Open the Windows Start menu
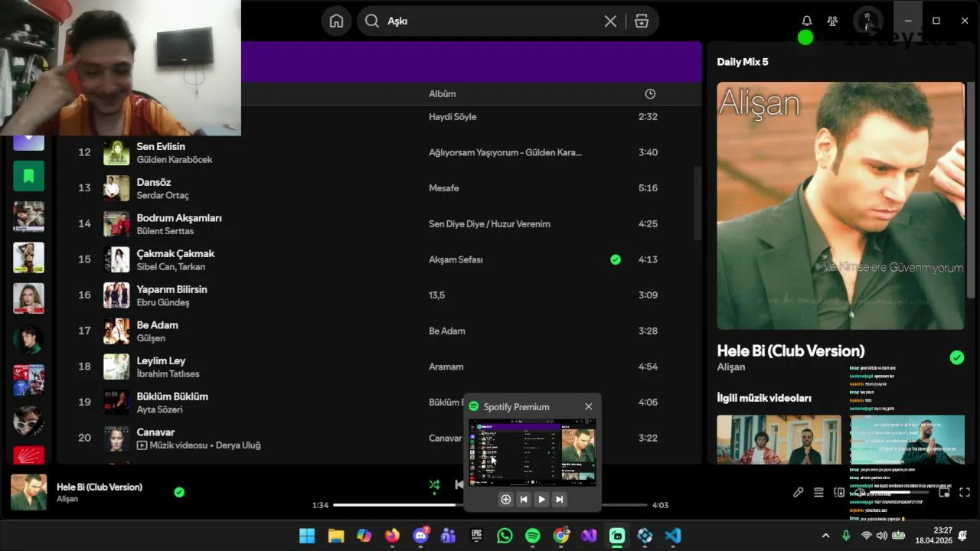 (x=307, y=536)
